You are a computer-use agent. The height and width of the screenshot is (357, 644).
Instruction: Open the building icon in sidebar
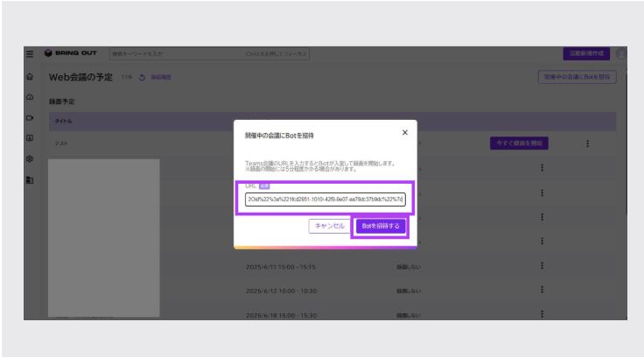click(30, 180)
